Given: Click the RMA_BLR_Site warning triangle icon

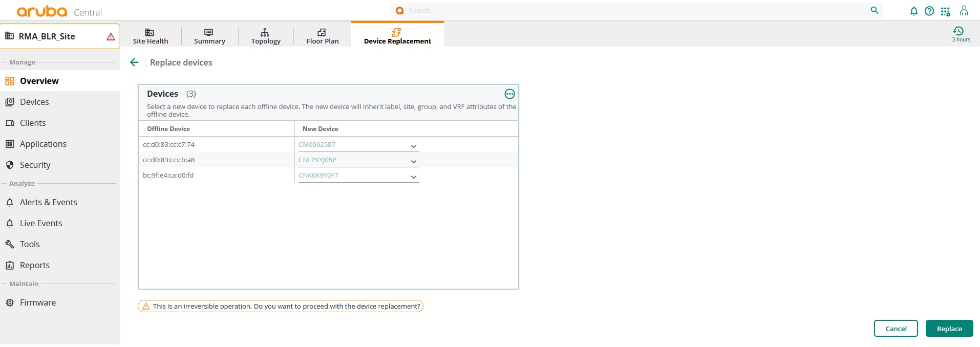Looking at the screenshot, I should [x=111, y=36].
